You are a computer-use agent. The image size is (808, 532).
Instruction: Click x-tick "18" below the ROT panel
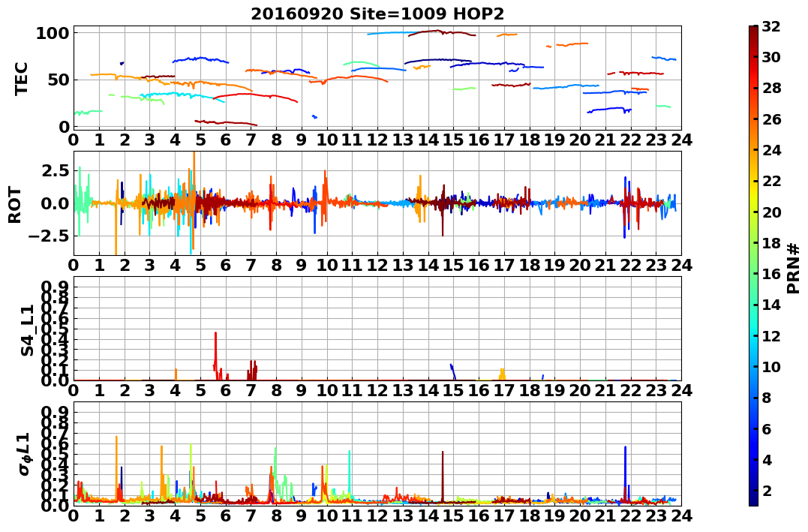[530, 265]
